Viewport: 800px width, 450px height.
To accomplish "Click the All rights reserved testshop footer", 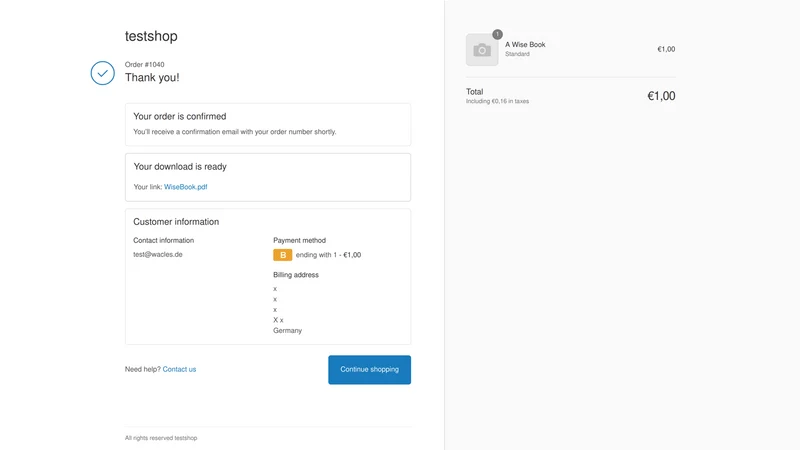I will (x=161, y=438).
